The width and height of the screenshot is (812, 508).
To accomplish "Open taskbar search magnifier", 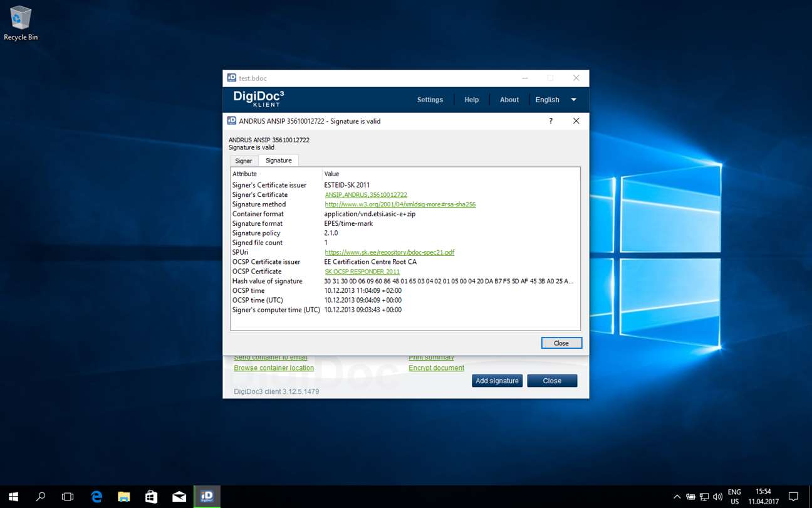I will tap(41, 497).
